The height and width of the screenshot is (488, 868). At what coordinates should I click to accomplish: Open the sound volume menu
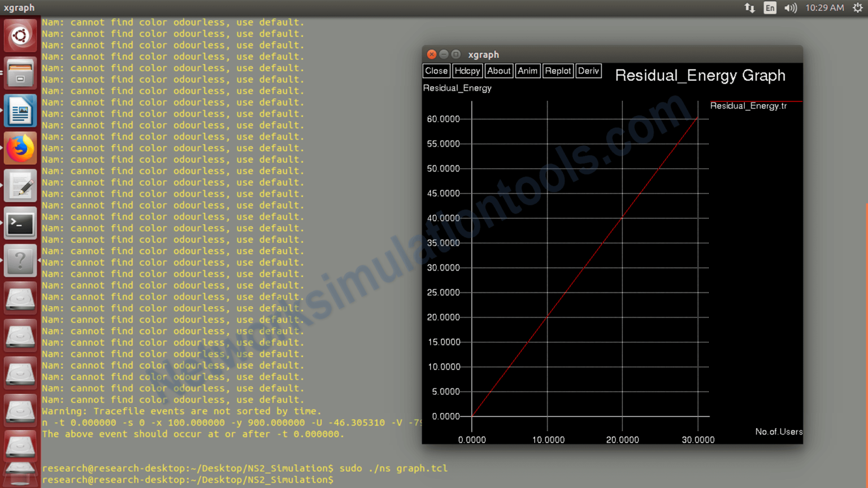[x=790, y=7]
